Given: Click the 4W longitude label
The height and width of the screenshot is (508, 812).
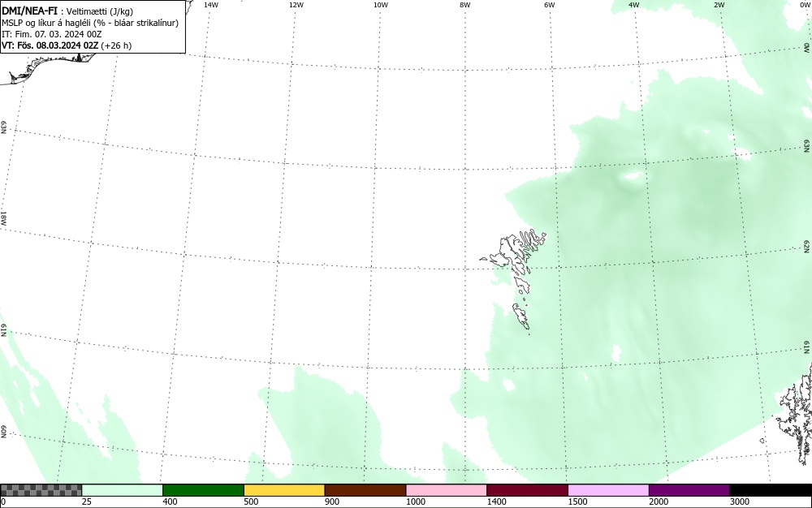Looking at the screenshot, I should [634, 5].
